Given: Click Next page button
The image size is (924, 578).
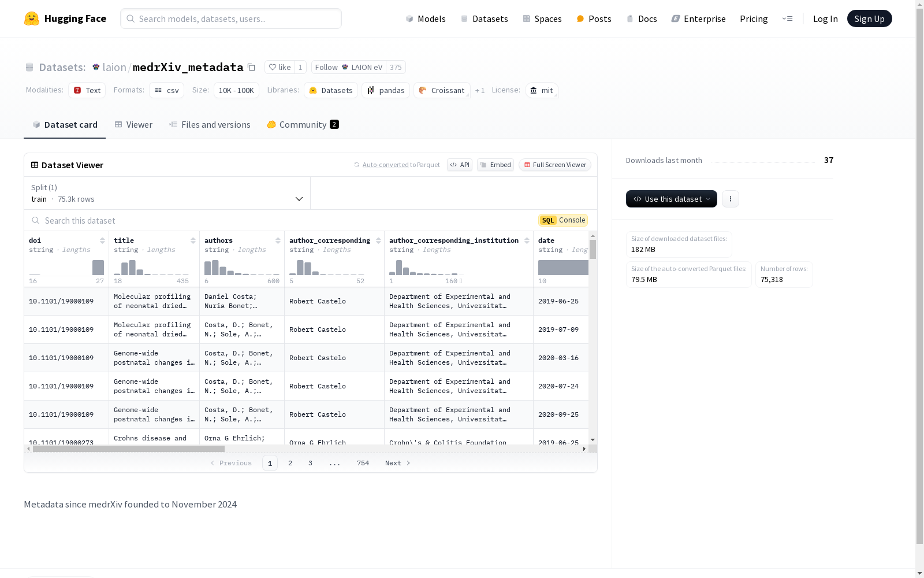Looking at the screenshot, I should [x=398, y=463].
